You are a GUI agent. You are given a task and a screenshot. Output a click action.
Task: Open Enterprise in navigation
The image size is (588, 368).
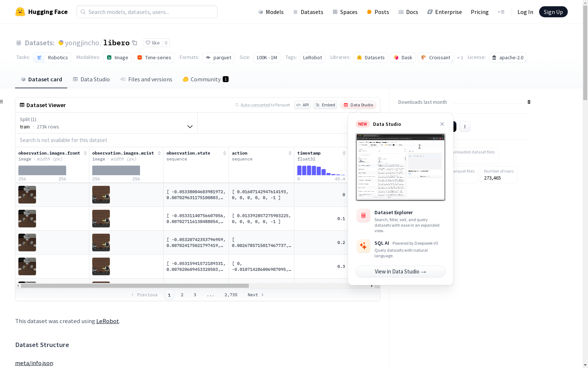444,12
